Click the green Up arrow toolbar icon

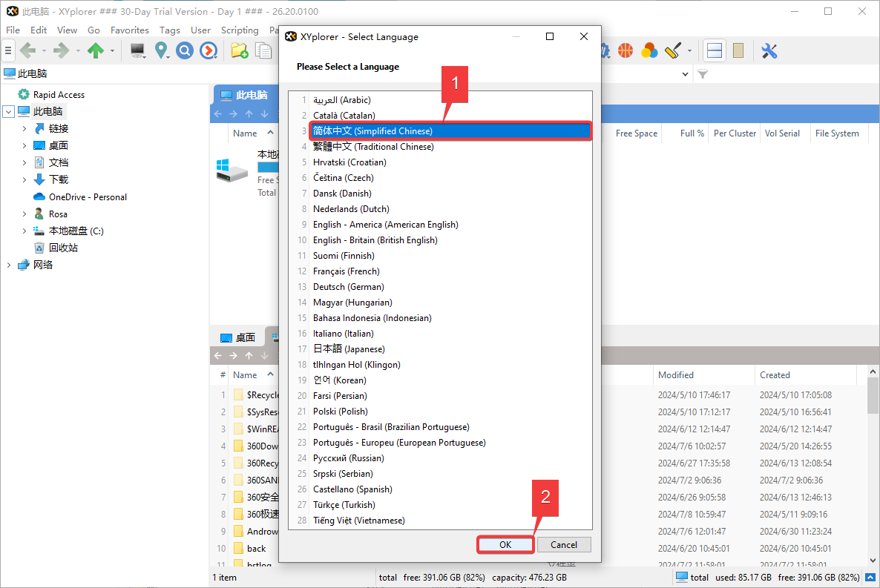coord(95,50)
